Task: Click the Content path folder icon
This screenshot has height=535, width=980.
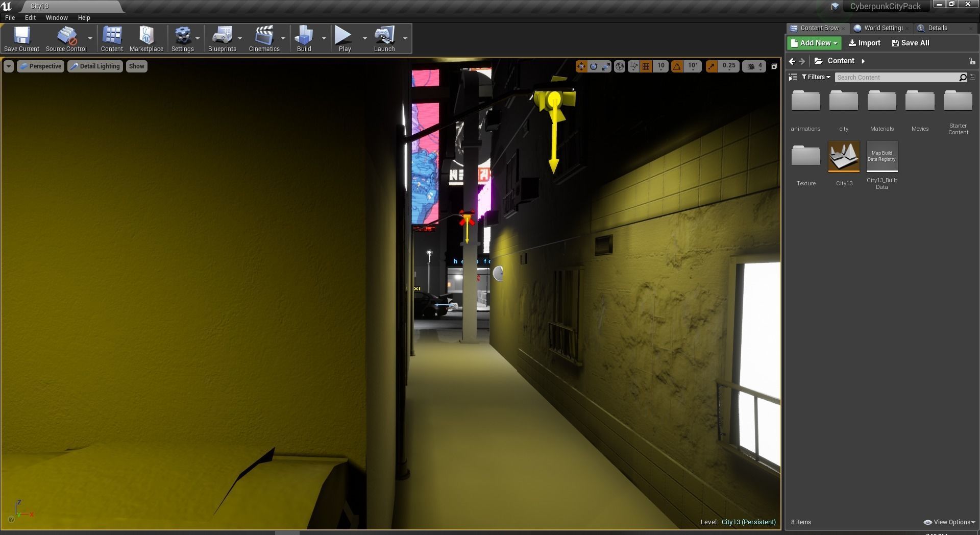Action: [x=818, y=61]
